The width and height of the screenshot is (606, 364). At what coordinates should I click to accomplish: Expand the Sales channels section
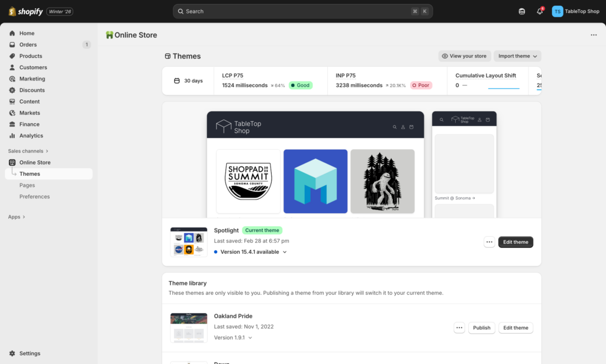click(28, 151)
